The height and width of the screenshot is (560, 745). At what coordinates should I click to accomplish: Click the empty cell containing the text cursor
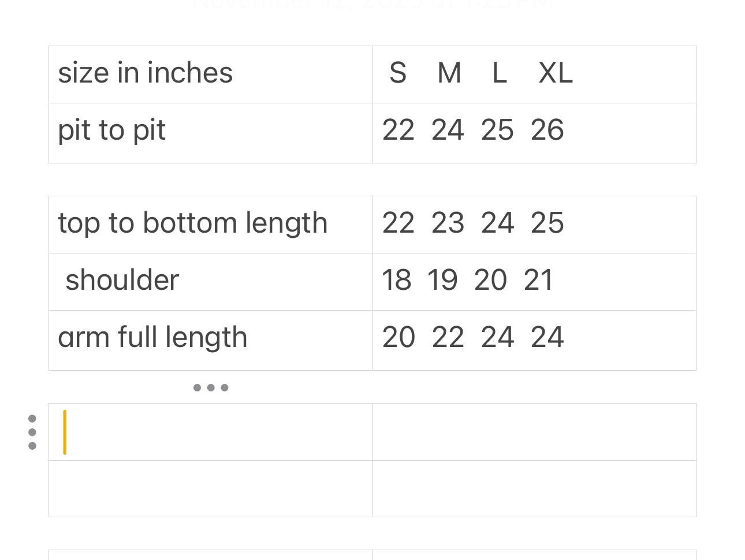210,432
